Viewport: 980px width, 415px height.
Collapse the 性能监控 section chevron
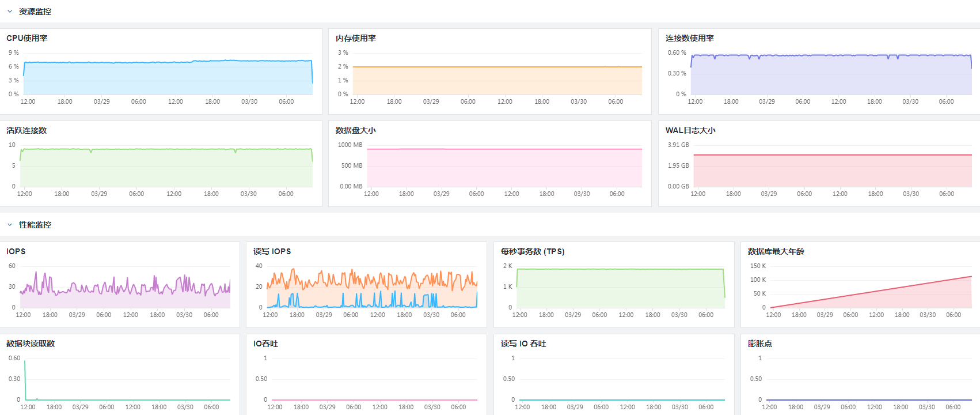point(10,225)
